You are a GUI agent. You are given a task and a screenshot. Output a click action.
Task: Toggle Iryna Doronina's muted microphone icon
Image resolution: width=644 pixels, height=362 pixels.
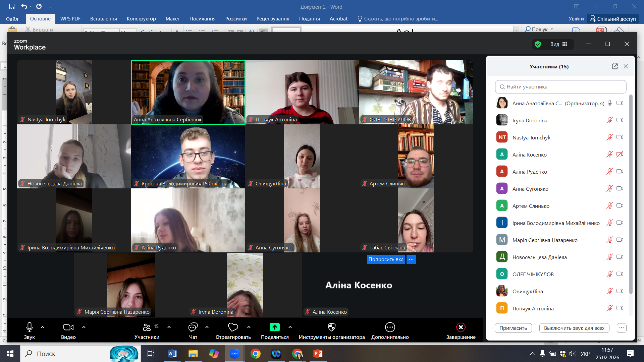tap(609, 120)
